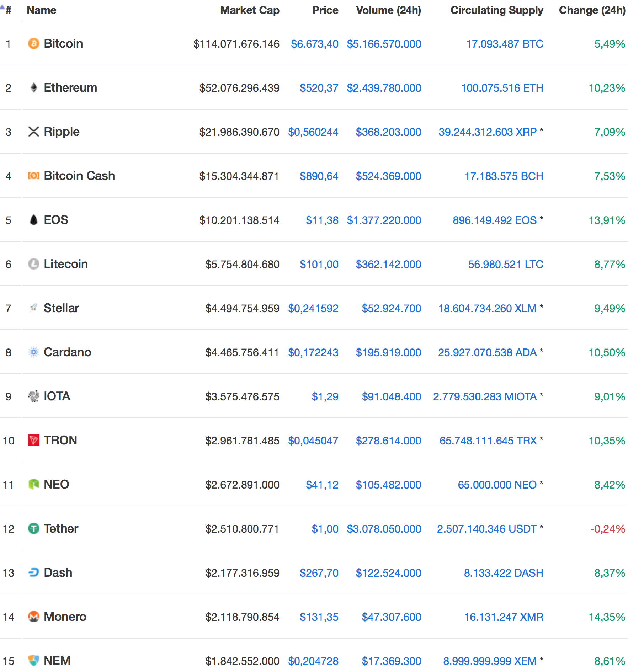This screenshot has height=672, width=628.
Task: Sort by the Price column header
Action: click(x=325, y=10)
